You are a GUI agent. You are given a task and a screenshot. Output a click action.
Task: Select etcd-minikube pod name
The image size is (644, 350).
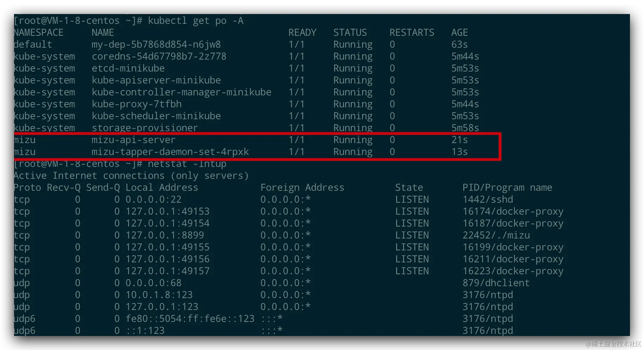click(128, 68)
